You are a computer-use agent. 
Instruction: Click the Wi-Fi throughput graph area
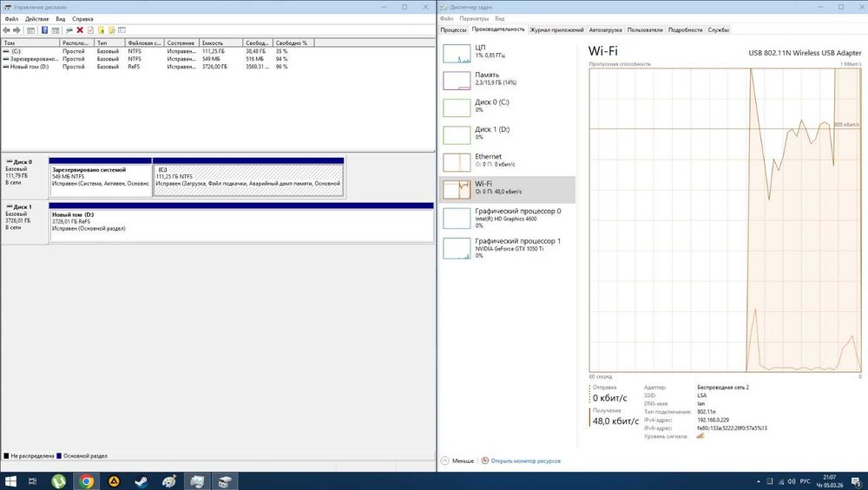tap(725, 220)
